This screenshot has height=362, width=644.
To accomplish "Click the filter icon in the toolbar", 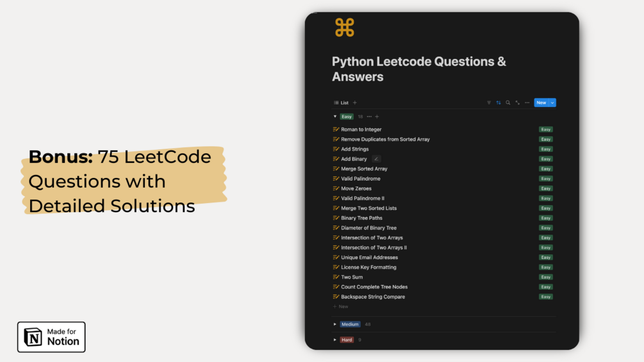I will [489, 103].
